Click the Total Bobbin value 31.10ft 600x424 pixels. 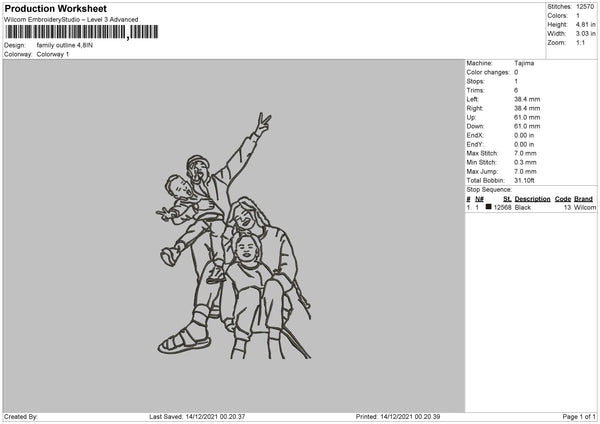point(524,180)
